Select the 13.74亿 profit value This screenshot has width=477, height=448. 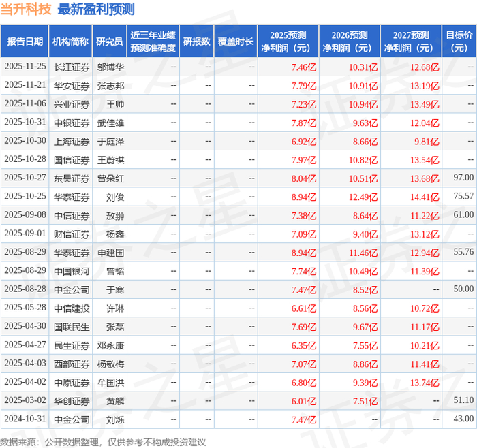425,383
